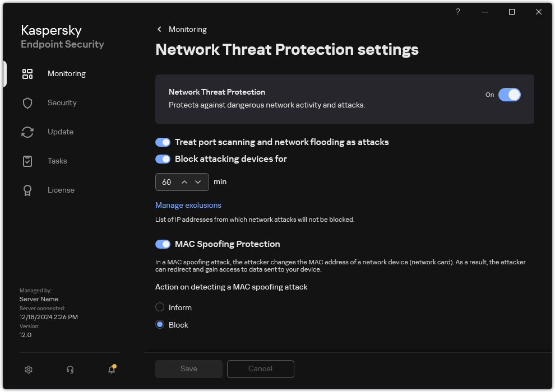Viewport: 555px width, 392px height.
Task: Open the notifications bell icon
Action: 111,370
